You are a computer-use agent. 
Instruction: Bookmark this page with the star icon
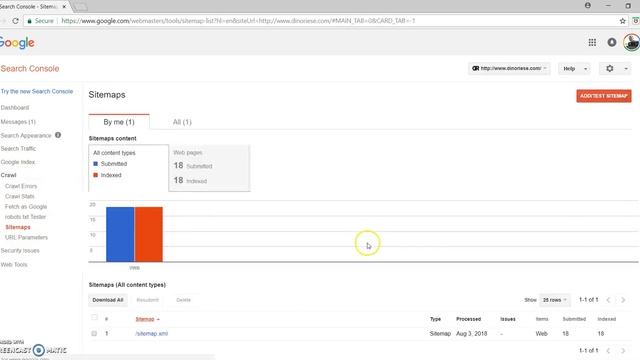click(x=622, y=21)
